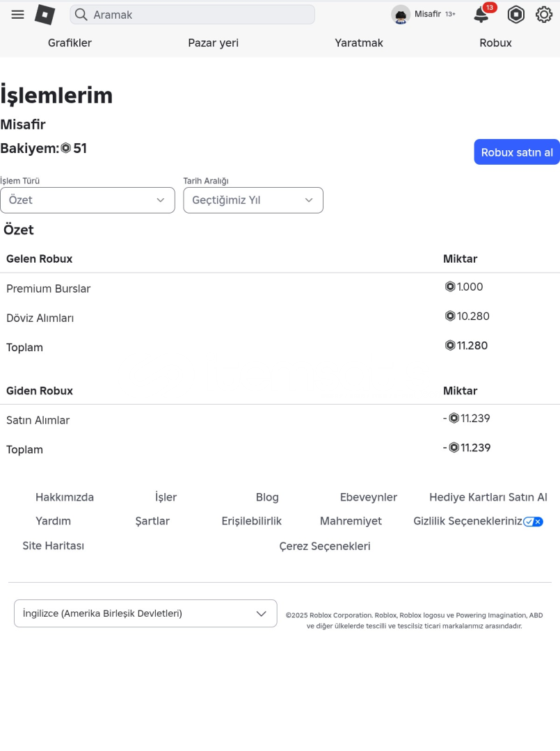560x751 pixels.
Task: Open the settings gear menu
Action: pos(544,15)
